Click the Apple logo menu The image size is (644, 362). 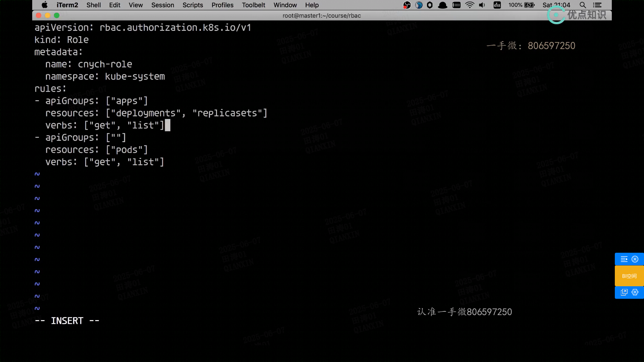click(45, 5)
